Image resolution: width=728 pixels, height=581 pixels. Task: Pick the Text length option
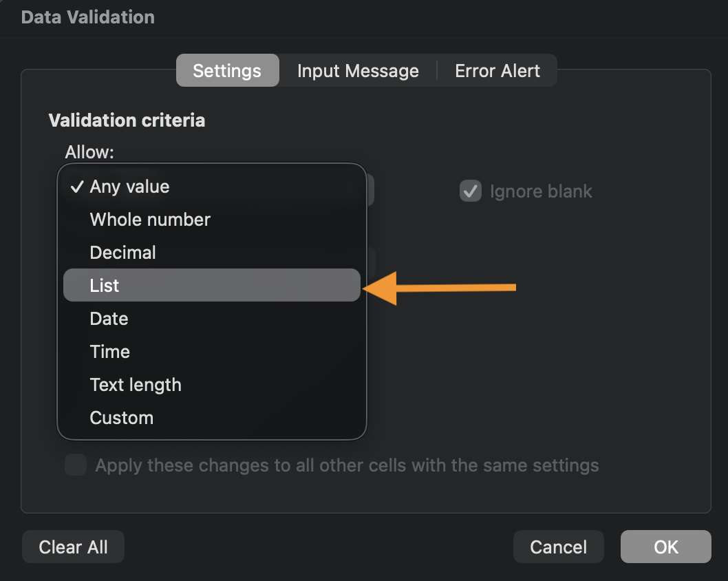tap(136, 385)
